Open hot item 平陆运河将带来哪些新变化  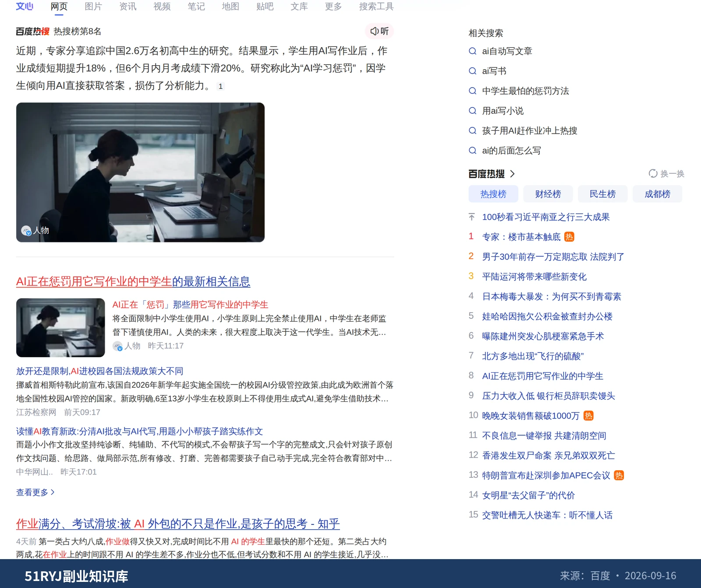coord(534,277)
